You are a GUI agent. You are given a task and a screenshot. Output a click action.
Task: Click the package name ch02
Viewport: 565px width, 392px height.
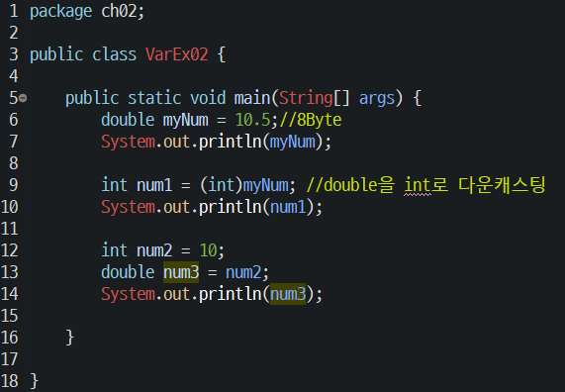point(119,11)
